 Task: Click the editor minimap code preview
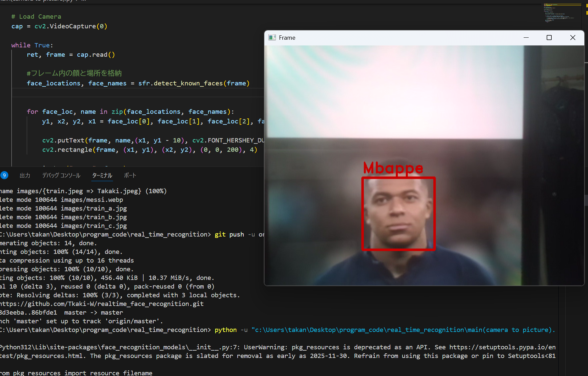click(x=558, y=13)
